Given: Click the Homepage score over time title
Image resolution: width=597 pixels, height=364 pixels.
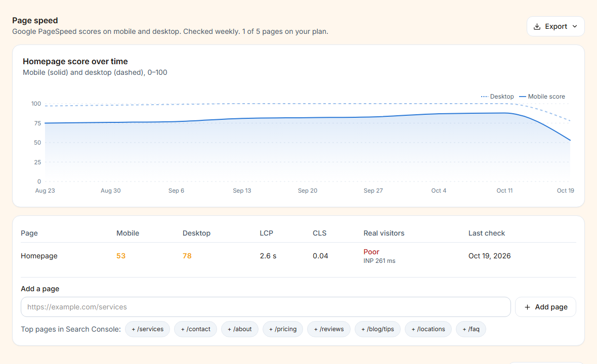Looking at the screenshot, I should click(x=75, y=61).
